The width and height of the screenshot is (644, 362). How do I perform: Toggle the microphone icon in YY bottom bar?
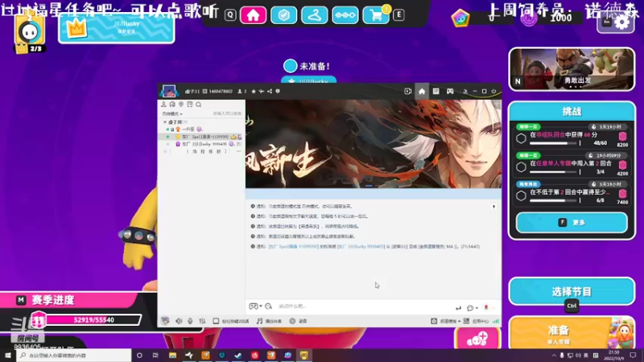[190, 321]
